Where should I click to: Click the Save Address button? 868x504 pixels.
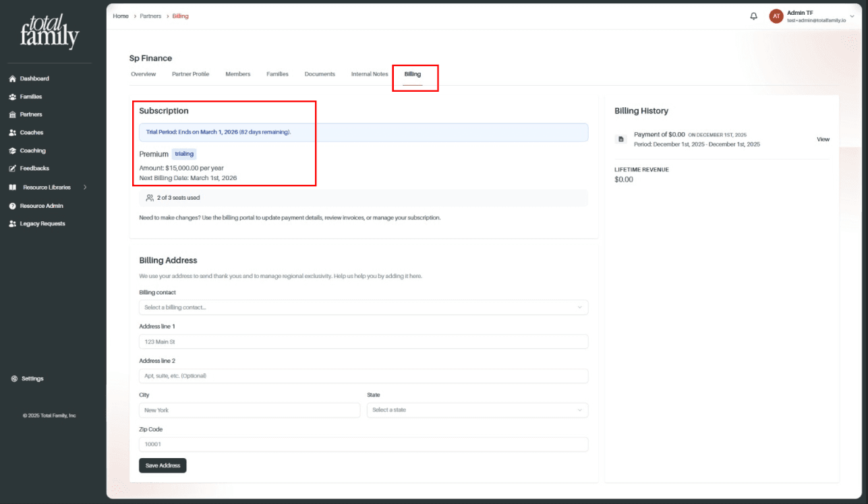[163, 466]
